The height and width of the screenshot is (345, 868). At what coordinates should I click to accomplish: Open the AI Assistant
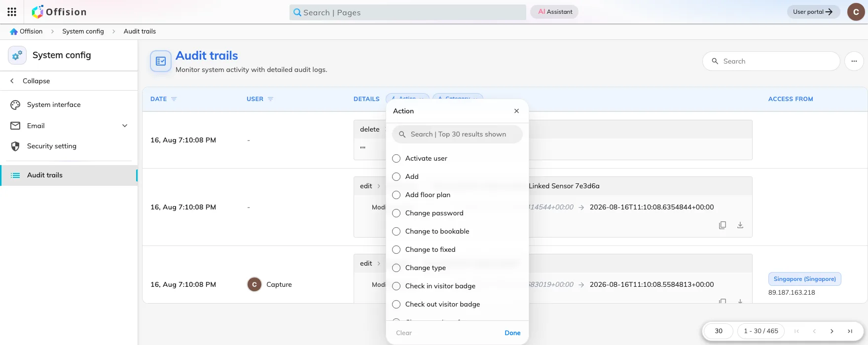pyautogui.click(x=554, y=12)
